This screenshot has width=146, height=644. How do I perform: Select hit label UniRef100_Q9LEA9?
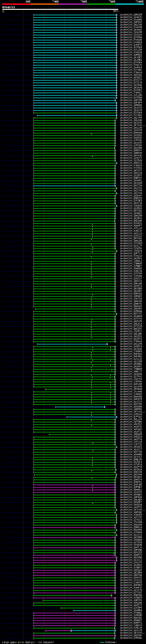tap(131, 120)
